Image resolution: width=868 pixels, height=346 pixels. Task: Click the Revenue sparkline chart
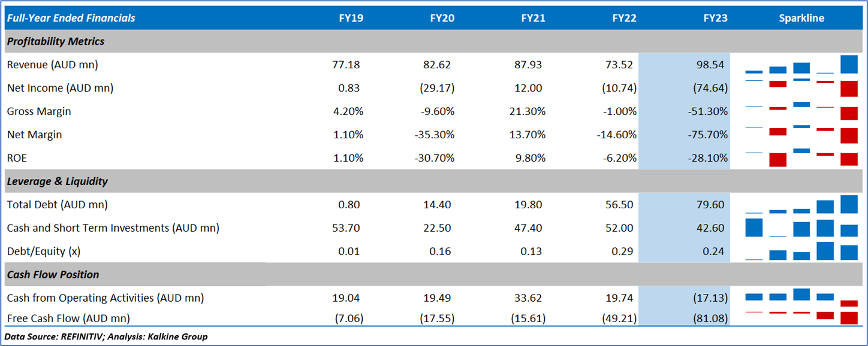point(801,65)
